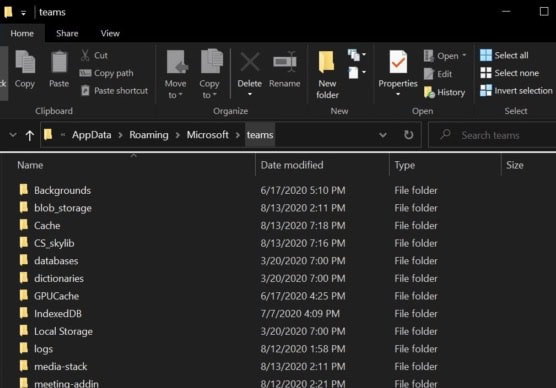Click the Rename icon

point(284,62)
